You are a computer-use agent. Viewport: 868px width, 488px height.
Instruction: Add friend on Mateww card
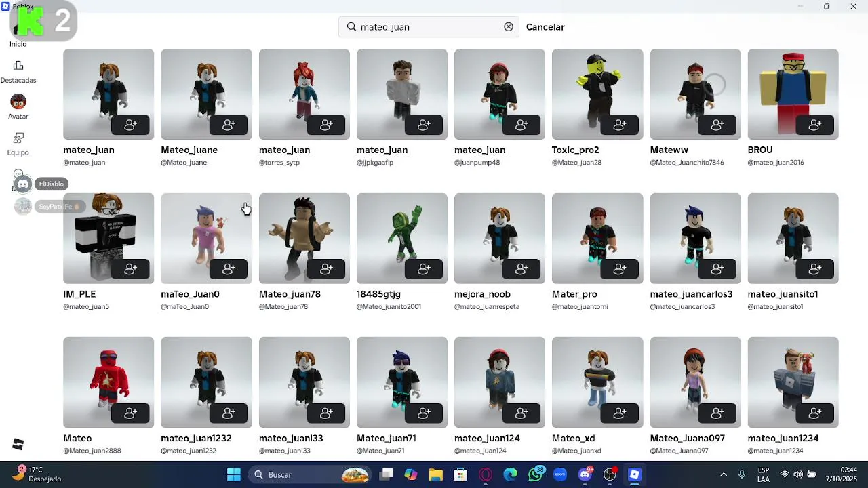coord(717,125)
